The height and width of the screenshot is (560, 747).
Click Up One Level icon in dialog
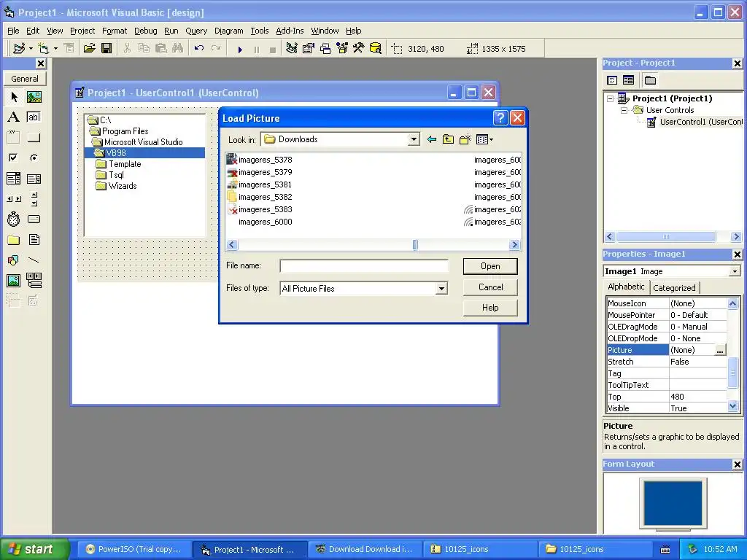pos(449,139)
